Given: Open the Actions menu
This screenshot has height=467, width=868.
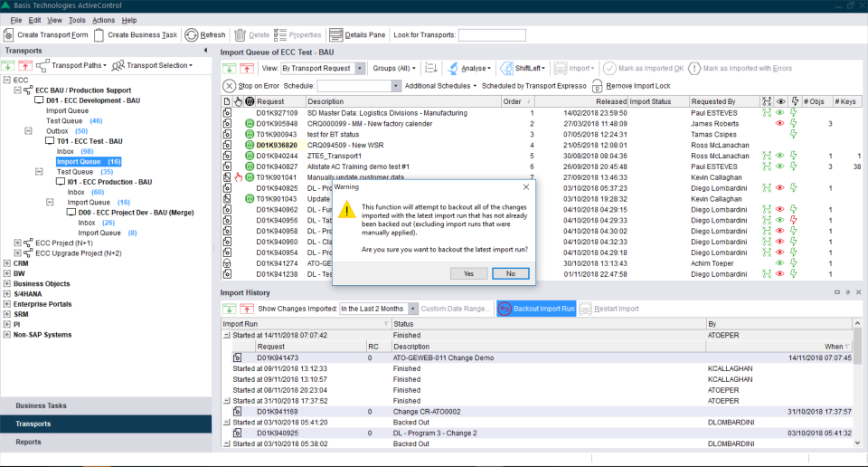Looking at the screenshot, I should point(103,20).
